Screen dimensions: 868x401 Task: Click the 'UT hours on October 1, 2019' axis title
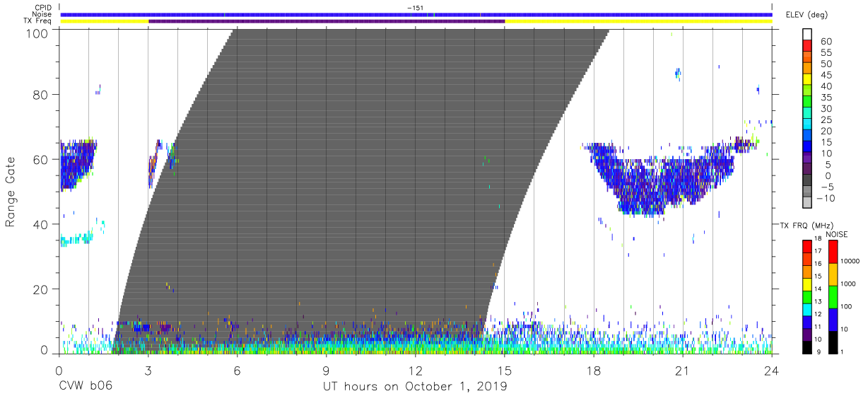[415, 387]
